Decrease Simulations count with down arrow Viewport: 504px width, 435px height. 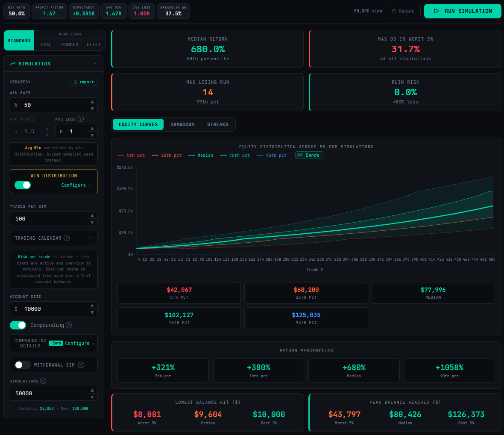(92, 397)
